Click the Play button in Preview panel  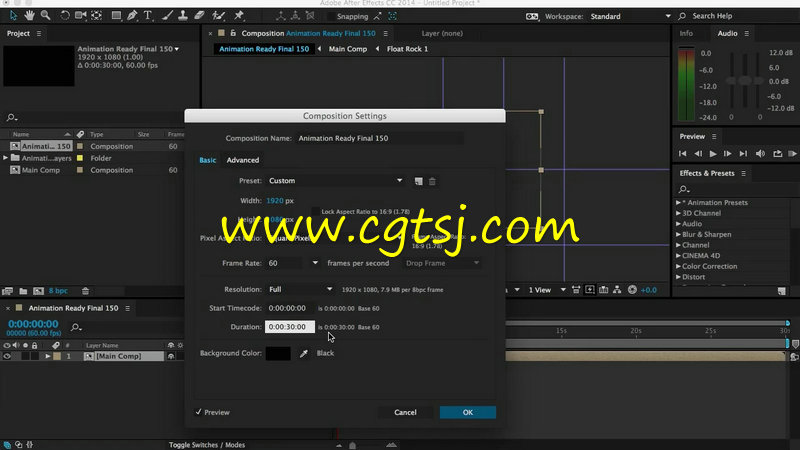713,153
